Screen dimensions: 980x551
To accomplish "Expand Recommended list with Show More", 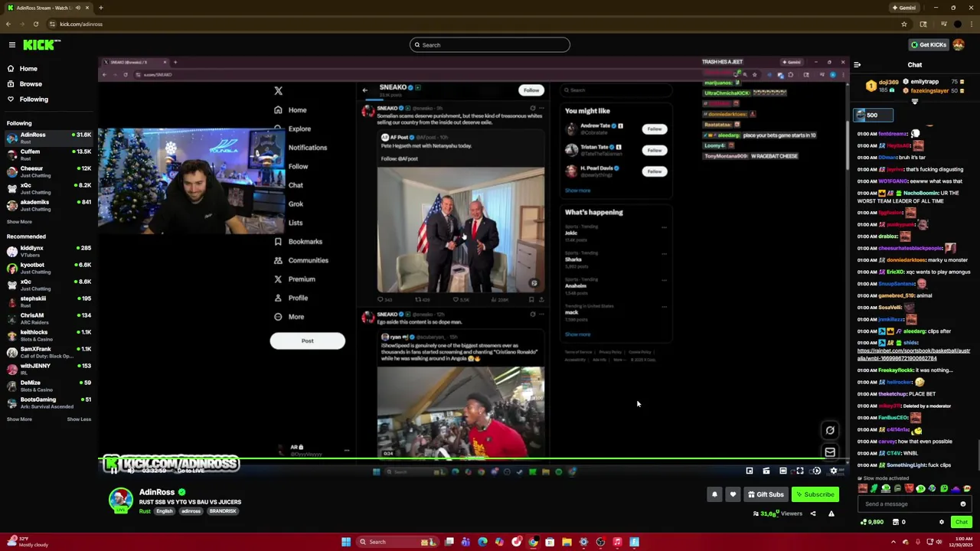I will pos(19,419).
